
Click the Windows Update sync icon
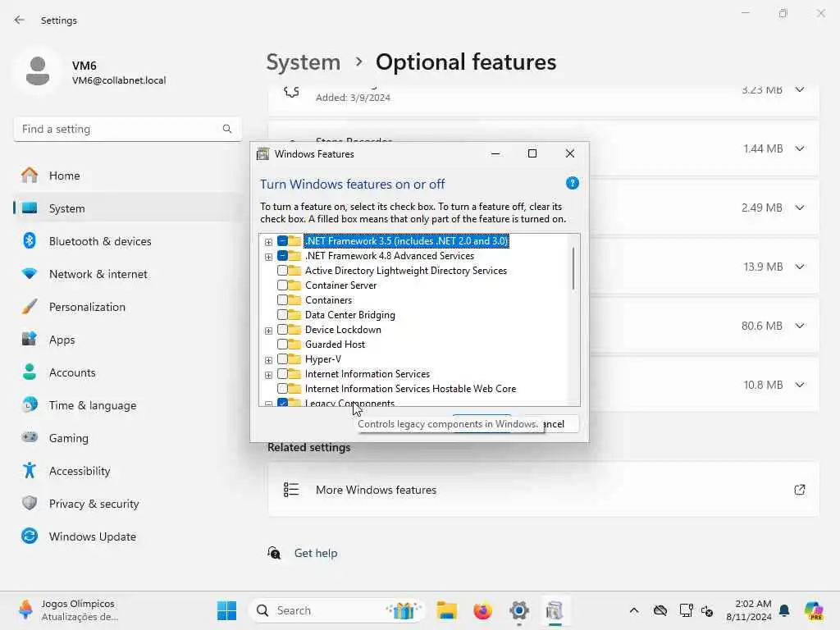30,536
